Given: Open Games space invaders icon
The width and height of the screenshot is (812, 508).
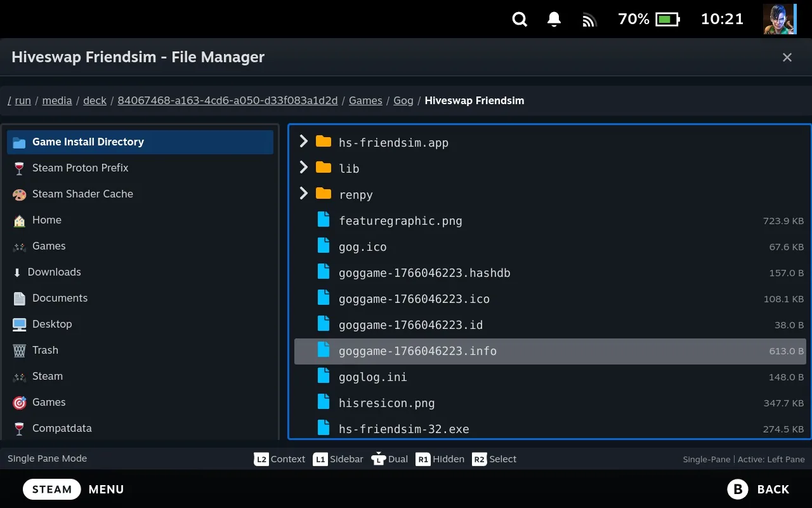Looking at the screenshot, I should [19, 246].
